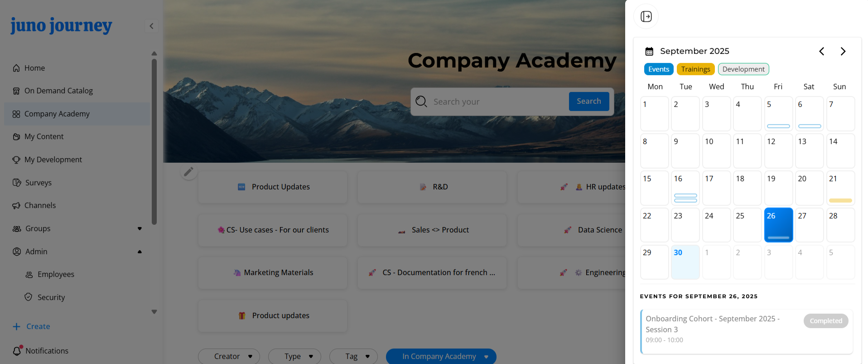This screenshot has height=364, width=868.
Task: Go to previous month in calendar
Action: tap(821, 51)
